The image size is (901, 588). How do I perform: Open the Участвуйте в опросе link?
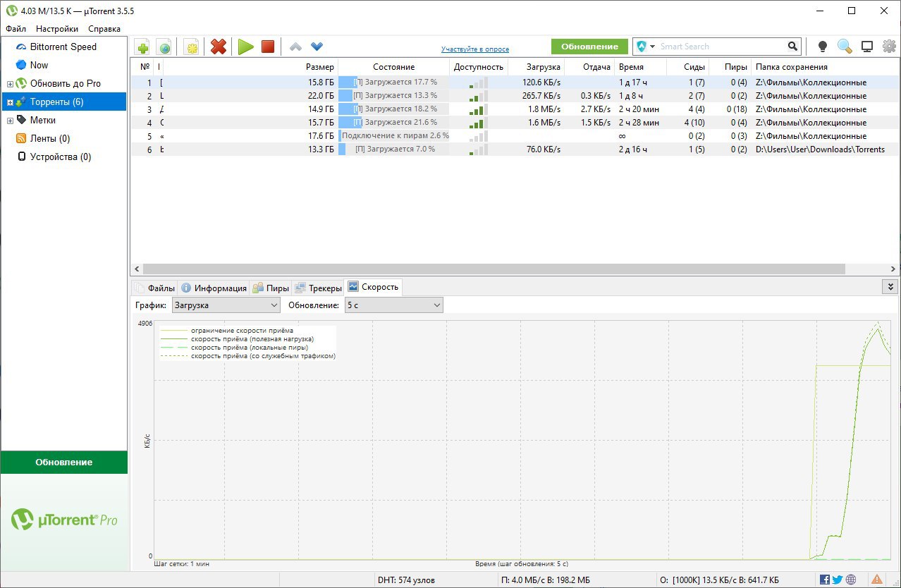[475, 49]
